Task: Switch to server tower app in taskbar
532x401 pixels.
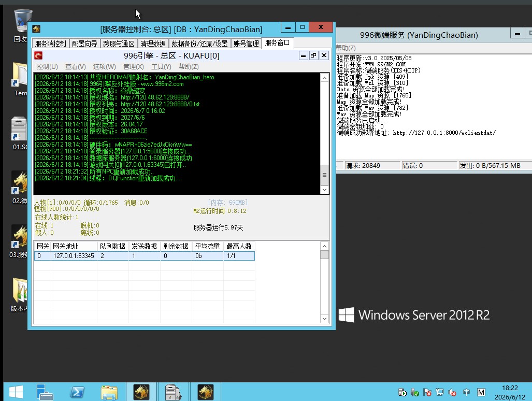Action: (x=173, y=392)
